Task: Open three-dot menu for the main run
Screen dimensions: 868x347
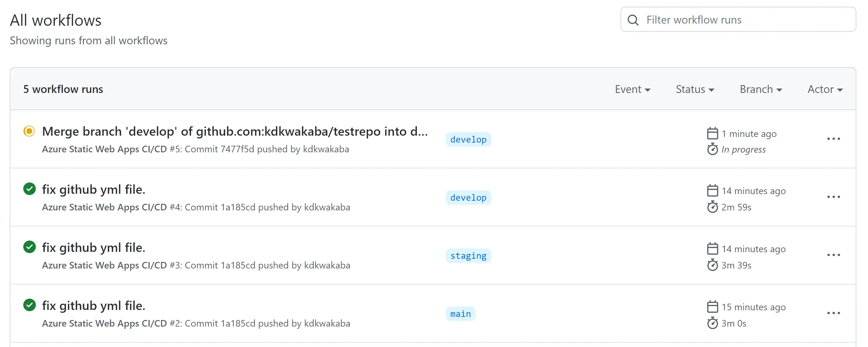Action: pyautogui.click(x=833, y=313)
